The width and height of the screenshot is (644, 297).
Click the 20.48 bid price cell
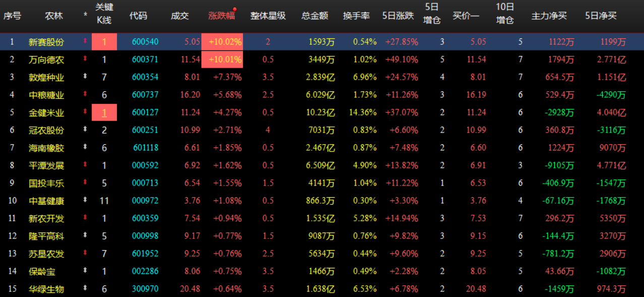pos(476,289)
